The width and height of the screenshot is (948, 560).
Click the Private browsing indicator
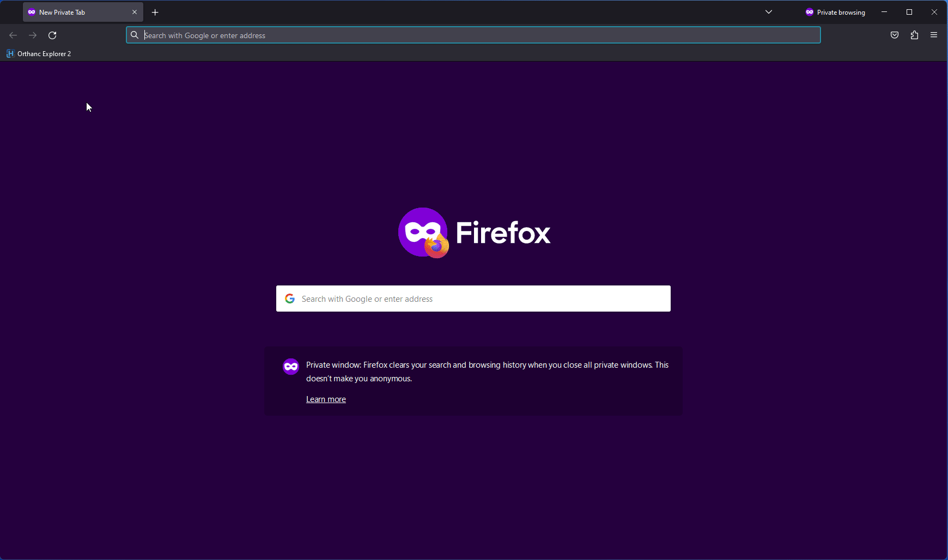coord(835,12)
